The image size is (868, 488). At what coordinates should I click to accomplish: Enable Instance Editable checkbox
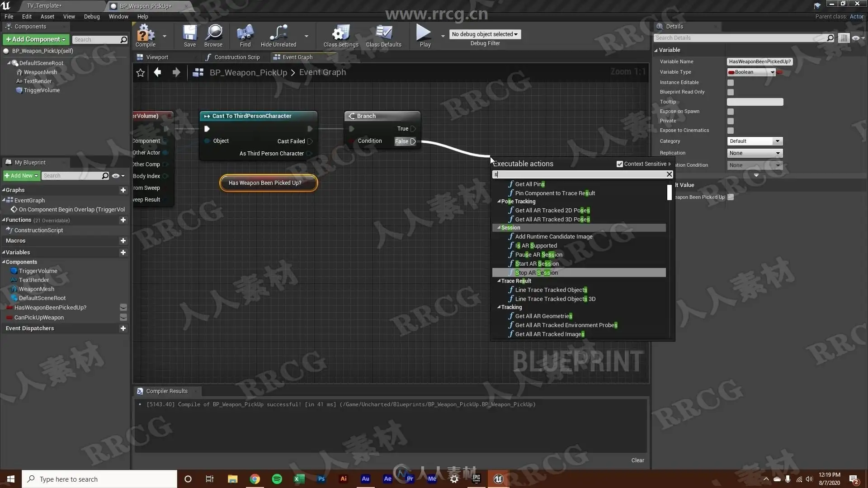(731, 83)
